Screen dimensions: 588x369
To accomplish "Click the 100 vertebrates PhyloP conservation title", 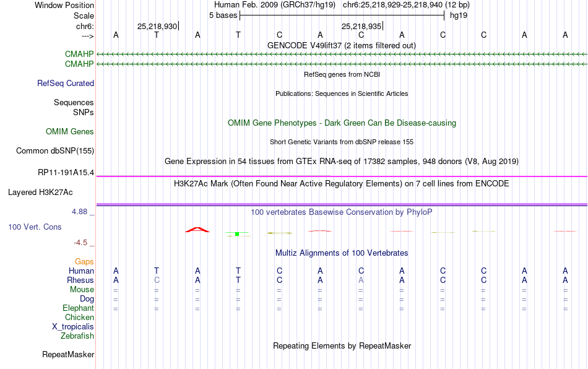I will [x=341, y=212].
